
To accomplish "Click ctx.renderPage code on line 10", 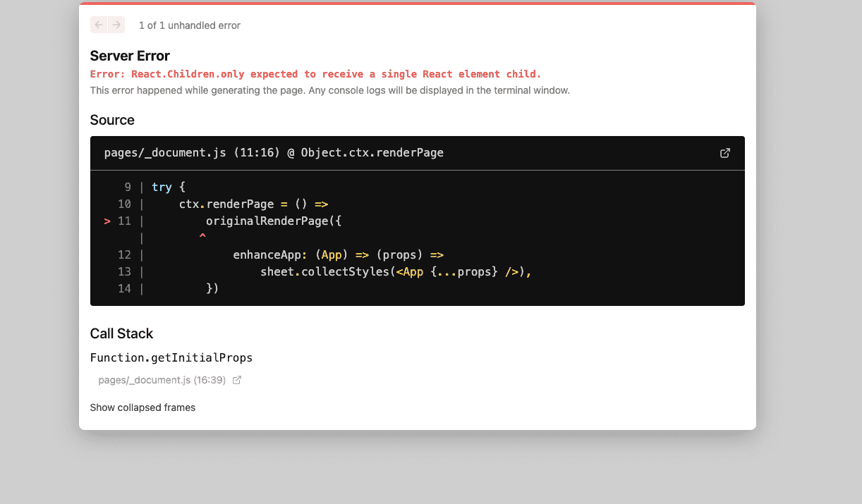I will 226,204.
